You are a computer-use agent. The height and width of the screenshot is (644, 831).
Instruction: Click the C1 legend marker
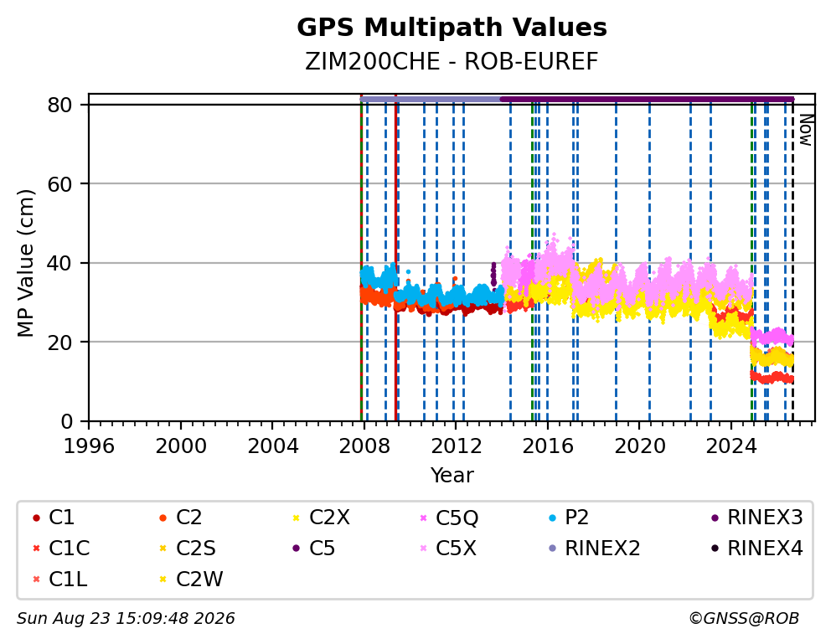(x=36, y=518)
